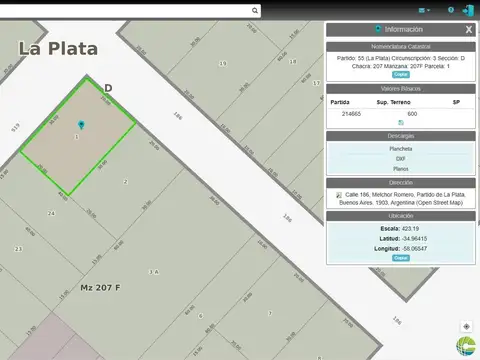
Task: Select parcel 18 on the map
Action: coord(293,62)
